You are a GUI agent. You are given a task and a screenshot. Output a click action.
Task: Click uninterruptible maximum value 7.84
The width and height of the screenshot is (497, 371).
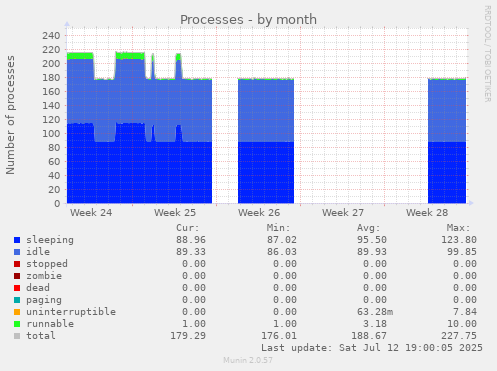pyautogui.click(x=465, y=312)
